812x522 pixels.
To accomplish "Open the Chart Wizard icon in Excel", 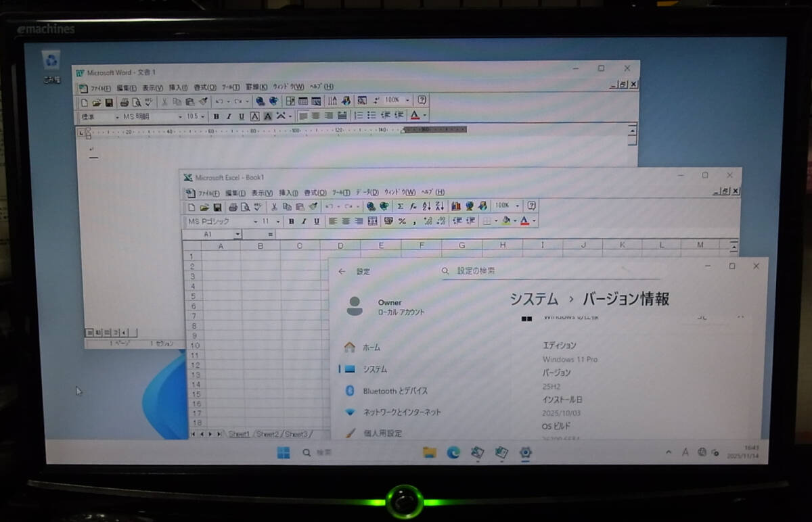I will click(x=455, y=206).
